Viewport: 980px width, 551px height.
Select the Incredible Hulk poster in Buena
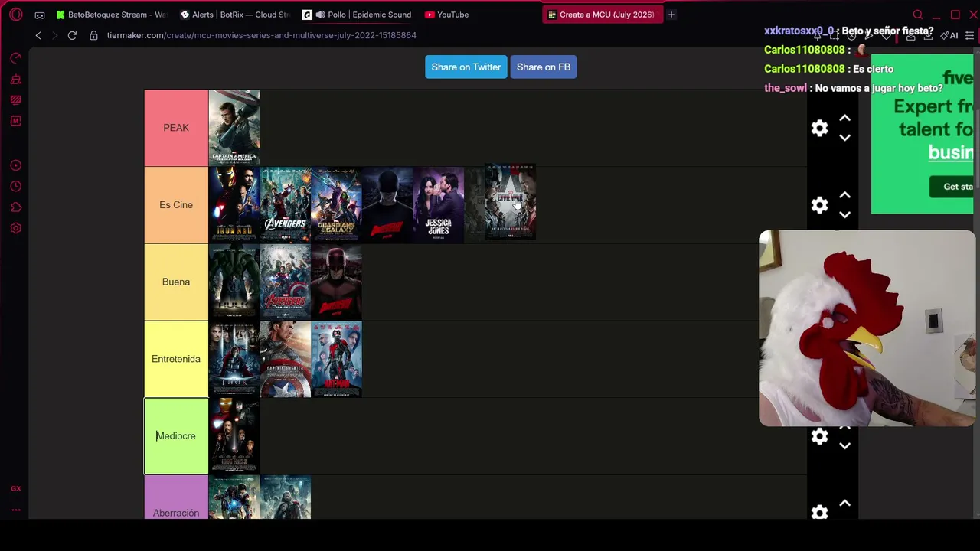click(234, 282)
